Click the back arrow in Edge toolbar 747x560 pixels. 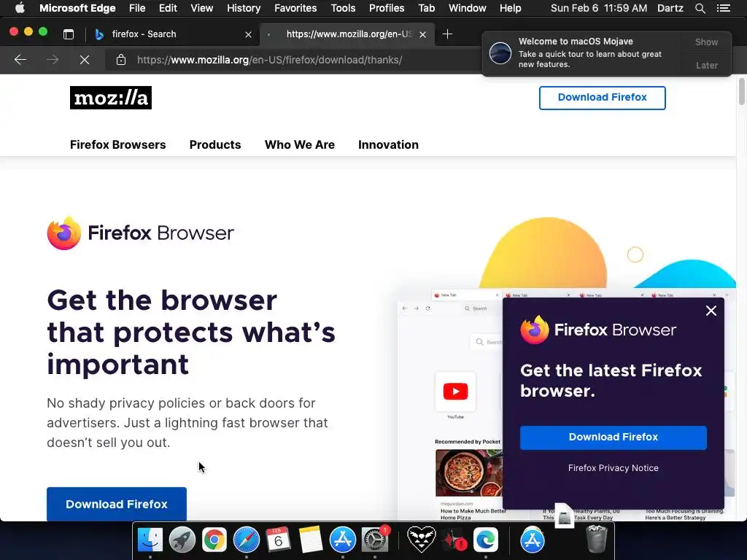(x=20, y=60)
